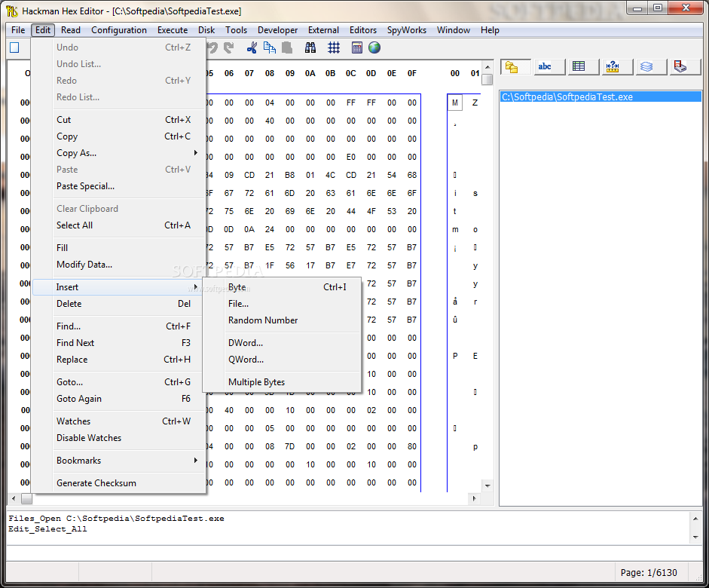Screen dimensions: 709x588
Task: Expand the Bookmarks submenu
Action: point(119,461)
